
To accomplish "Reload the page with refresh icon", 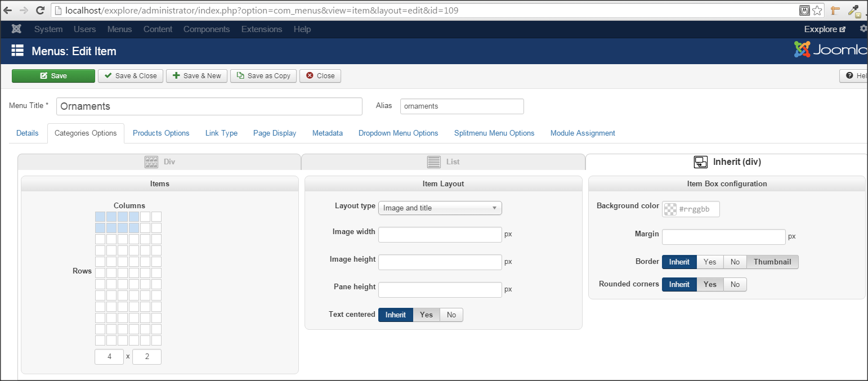I will coord(40,10).
